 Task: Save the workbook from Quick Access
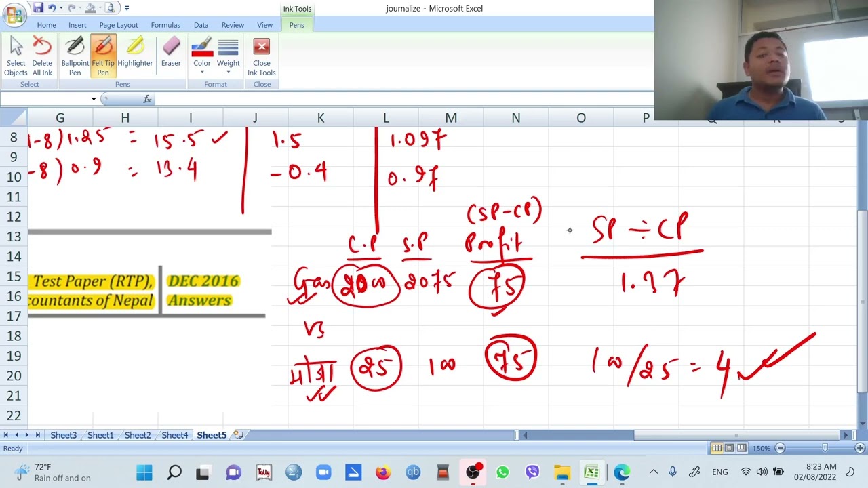[x=38, y=8]
